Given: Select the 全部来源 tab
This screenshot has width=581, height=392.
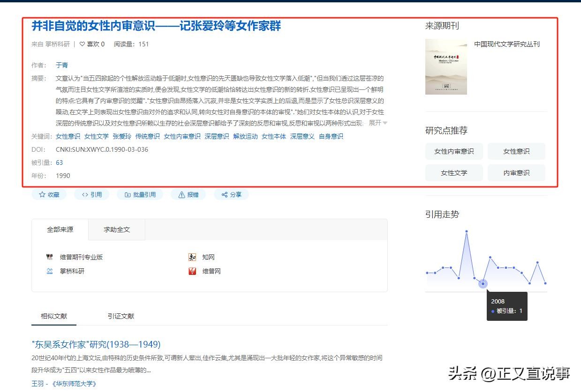Looking at the screenshot, I should pyautogui.click(x=60, y=229).
